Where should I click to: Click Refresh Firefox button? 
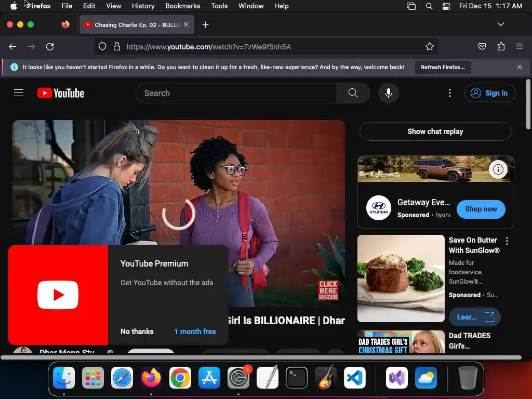tap(443, 67)
